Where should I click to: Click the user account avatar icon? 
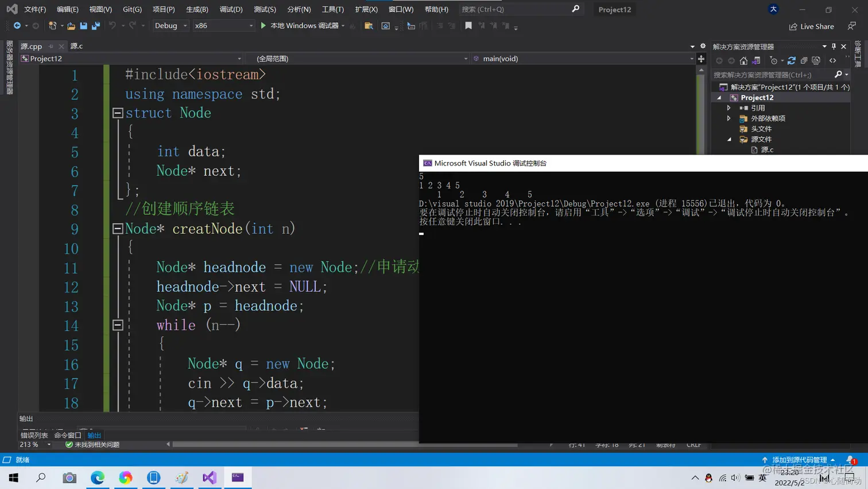773,9
